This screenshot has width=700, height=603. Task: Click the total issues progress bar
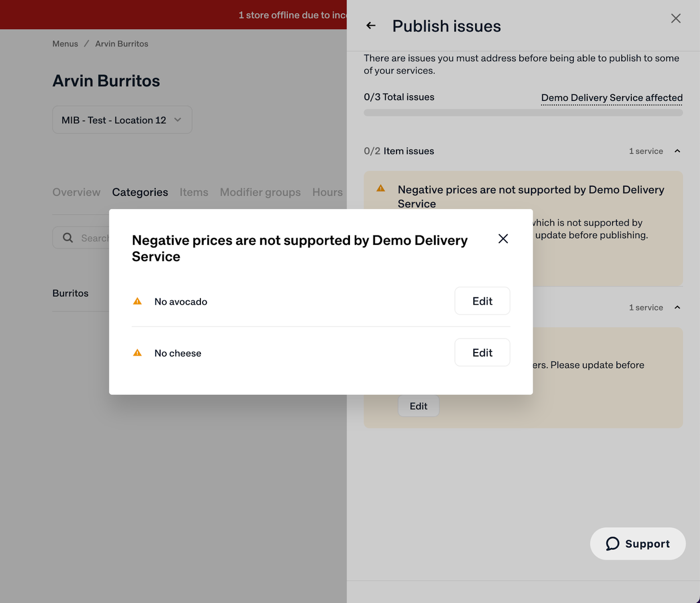[x=523, y=113]
